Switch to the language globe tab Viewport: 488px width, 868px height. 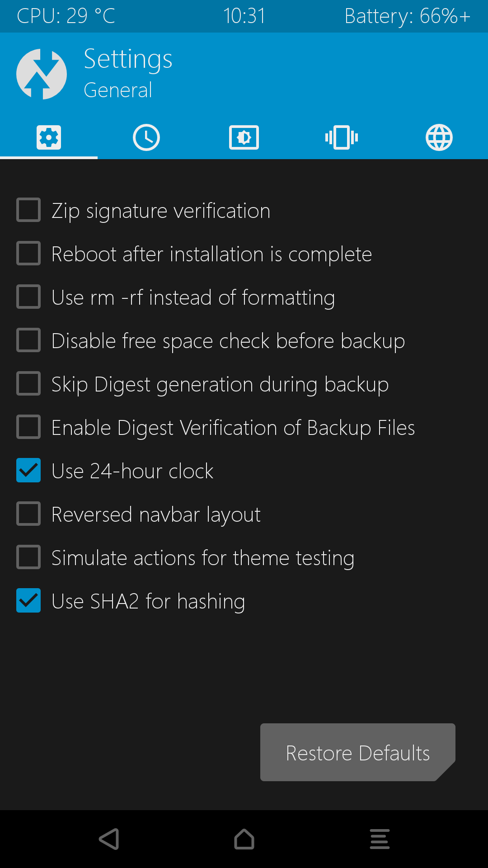439,137
